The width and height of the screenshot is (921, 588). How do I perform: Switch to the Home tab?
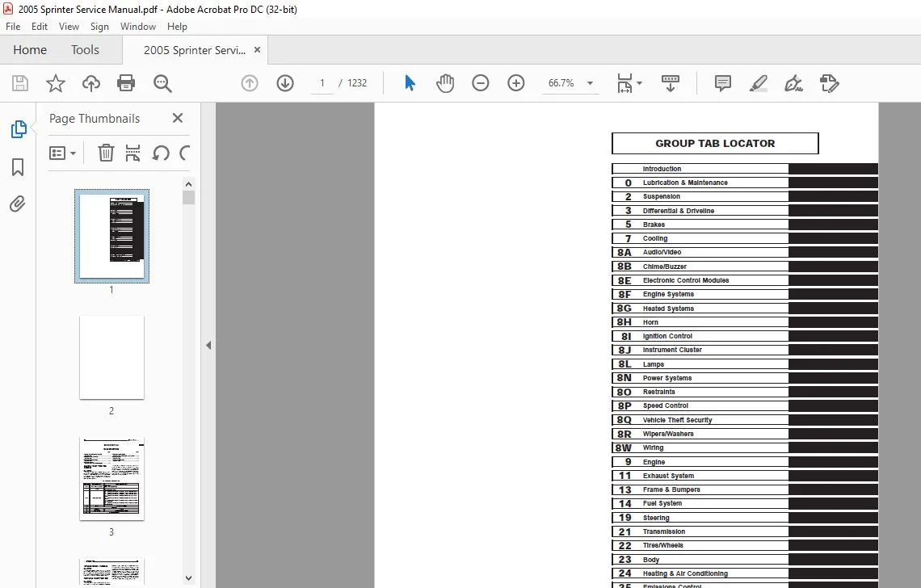click(30, 50)
